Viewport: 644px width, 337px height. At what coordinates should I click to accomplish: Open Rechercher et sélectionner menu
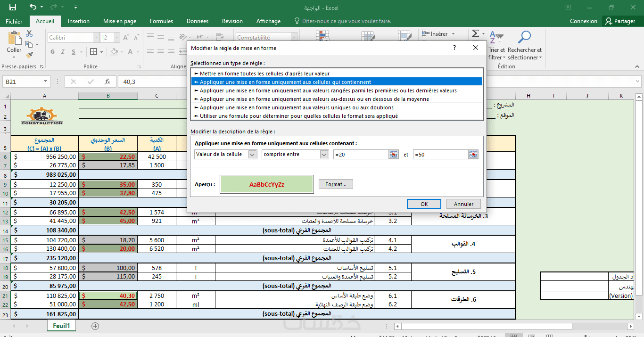525,46
